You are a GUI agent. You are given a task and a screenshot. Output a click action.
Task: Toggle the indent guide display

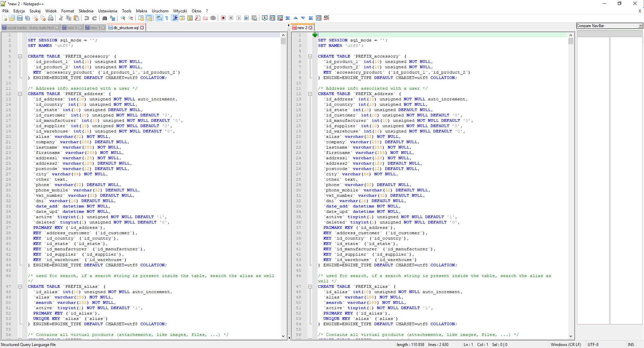click(175, 18)
